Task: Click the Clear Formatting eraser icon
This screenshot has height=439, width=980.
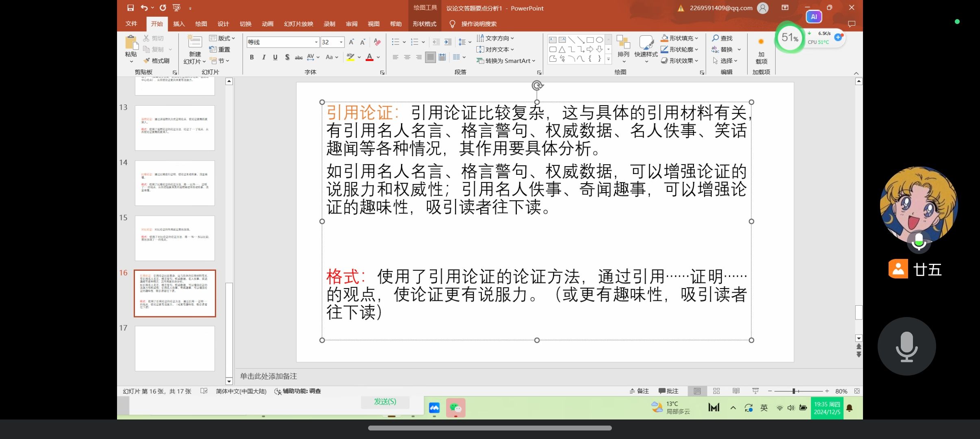Action: pyautogui.click(x=377, y=42)
